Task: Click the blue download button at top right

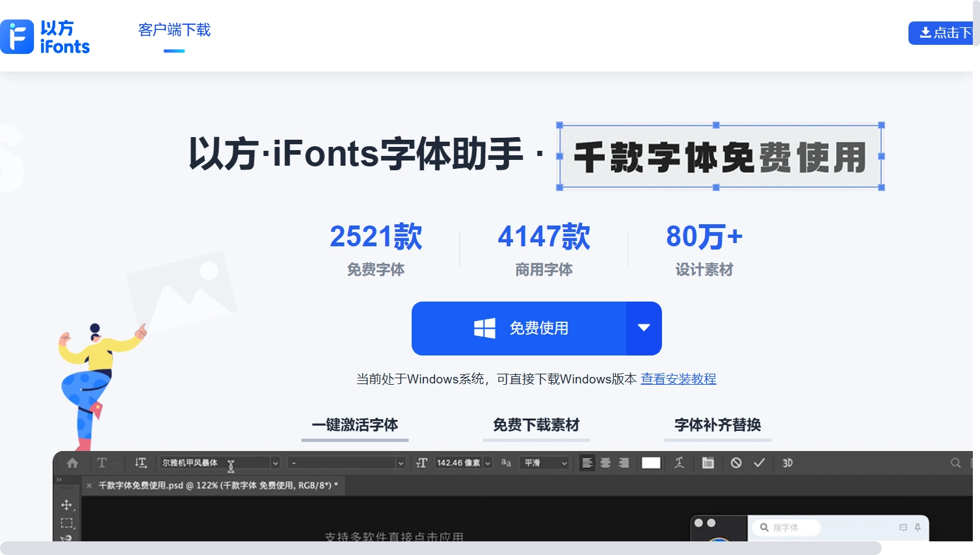Action: coord(940,32)
